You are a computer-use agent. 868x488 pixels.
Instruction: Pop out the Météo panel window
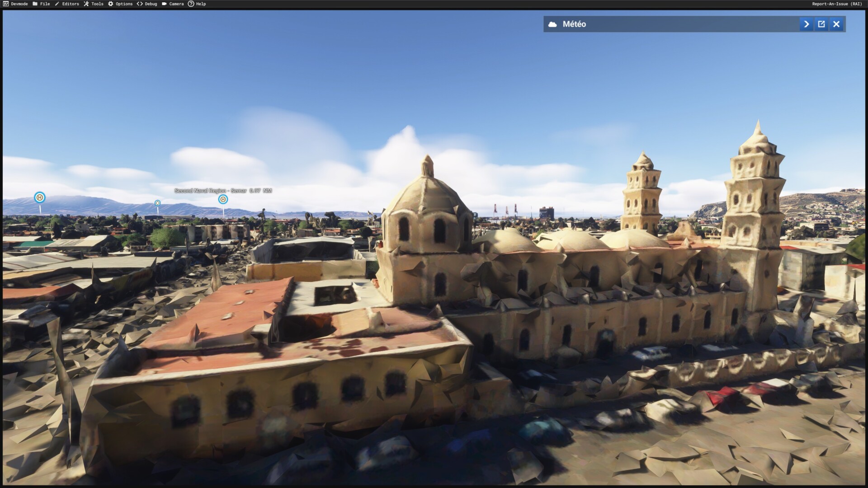pos(821,24)
